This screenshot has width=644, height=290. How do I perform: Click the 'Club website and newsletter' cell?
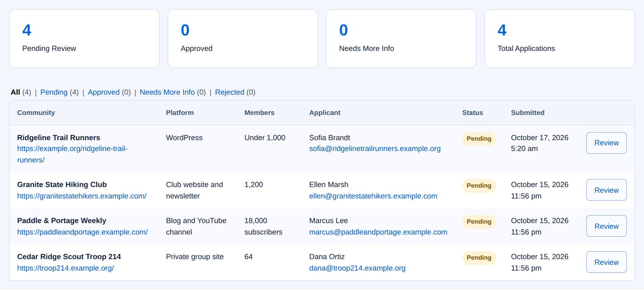[195, 190]
